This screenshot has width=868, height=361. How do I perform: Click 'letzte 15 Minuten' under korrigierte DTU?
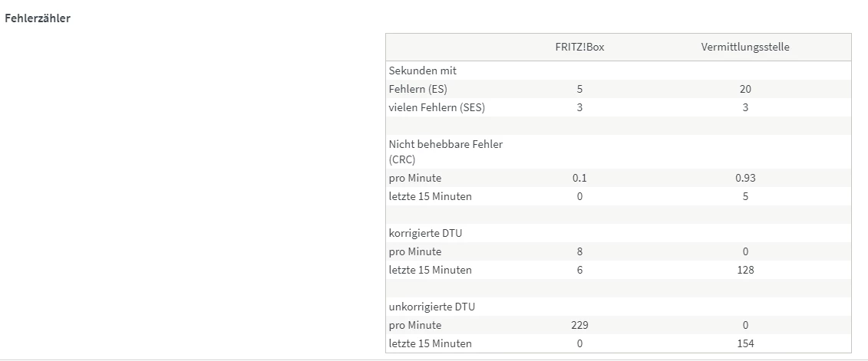(x=430, y=270)
